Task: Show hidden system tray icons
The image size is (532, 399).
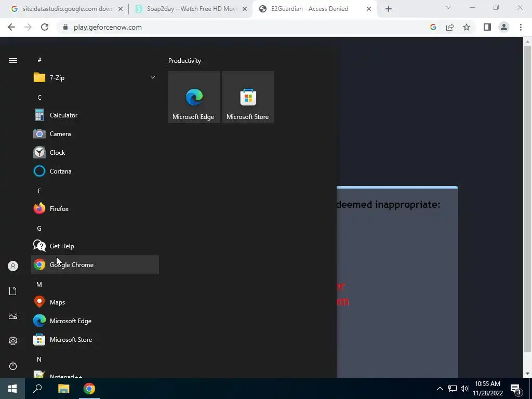Action: (440, 389)
